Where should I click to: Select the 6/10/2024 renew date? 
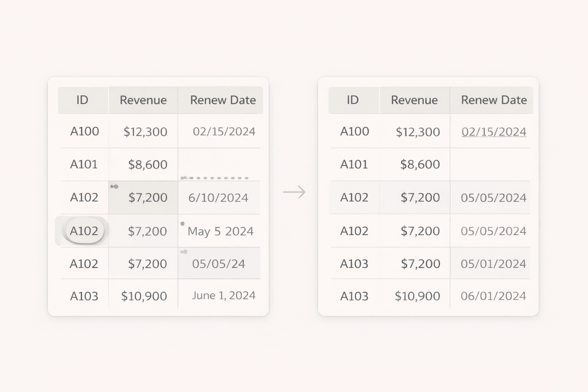pyautogui.click(x=218, y=198)
